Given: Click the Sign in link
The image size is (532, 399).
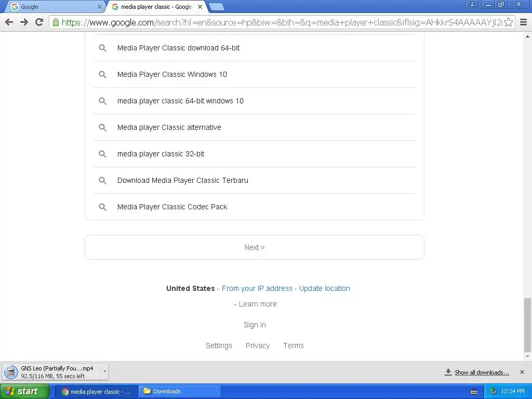Looking at the screenshot, I should (255, 325).
